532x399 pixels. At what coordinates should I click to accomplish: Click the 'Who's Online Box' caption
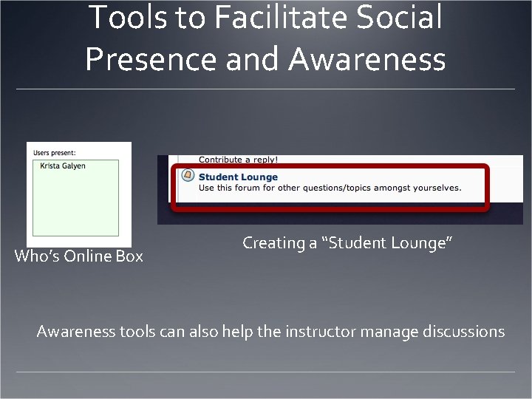pos(79,256)
